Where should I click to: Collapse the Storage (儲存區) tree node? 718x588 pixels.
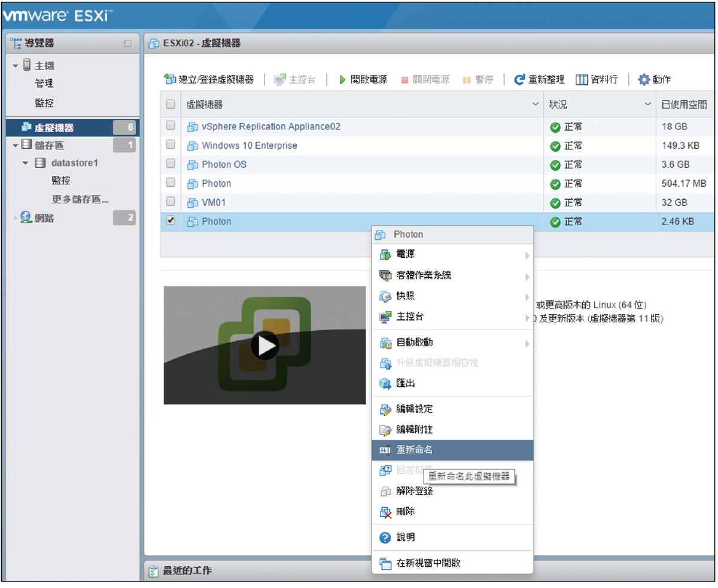click(x=16, y=145)
